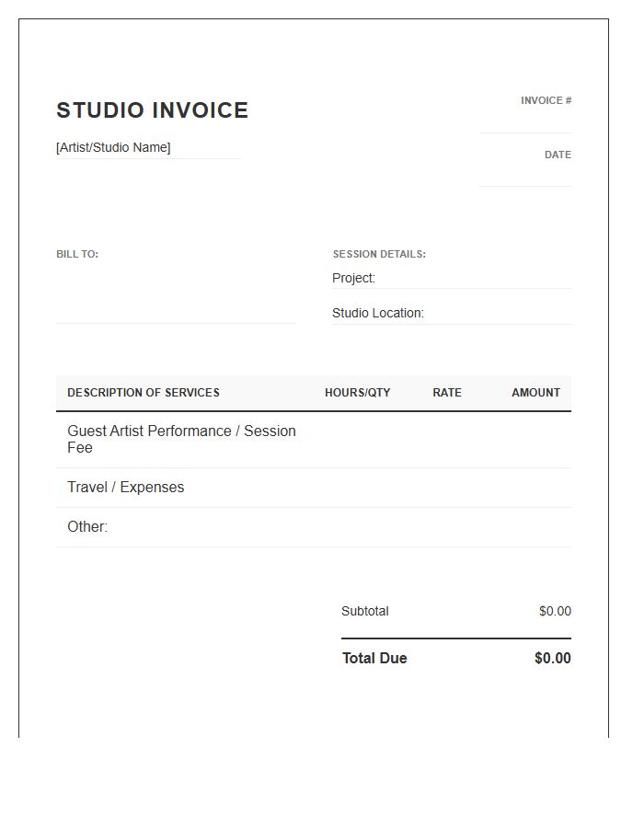
Task: Click the AMOUNT column header
Action: coord(535,393)
